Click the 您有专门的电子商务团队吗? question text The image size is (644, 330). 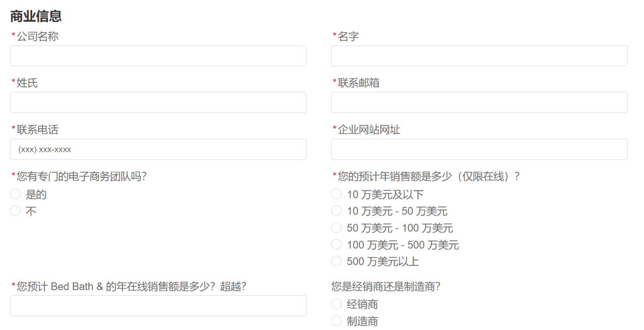(81, 176)
